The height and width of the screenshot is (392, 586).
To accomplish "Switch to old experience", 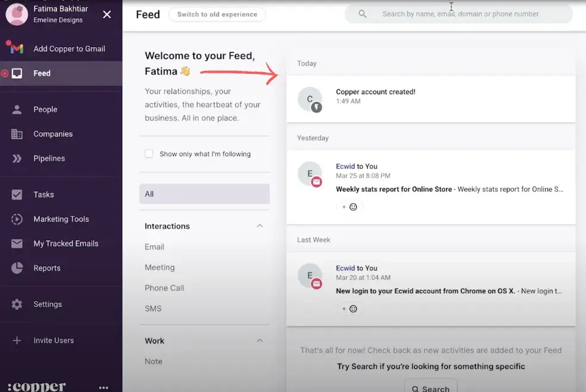I will [217, 14].
